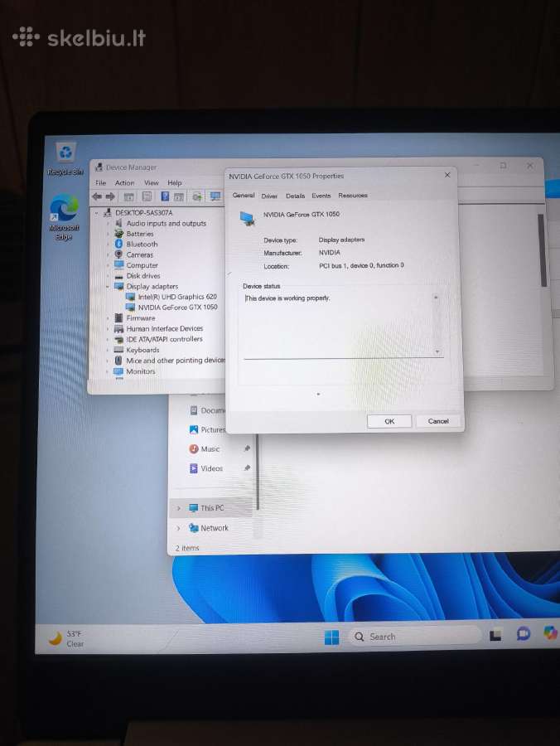Switch to the Resources tab

[353, 195]
